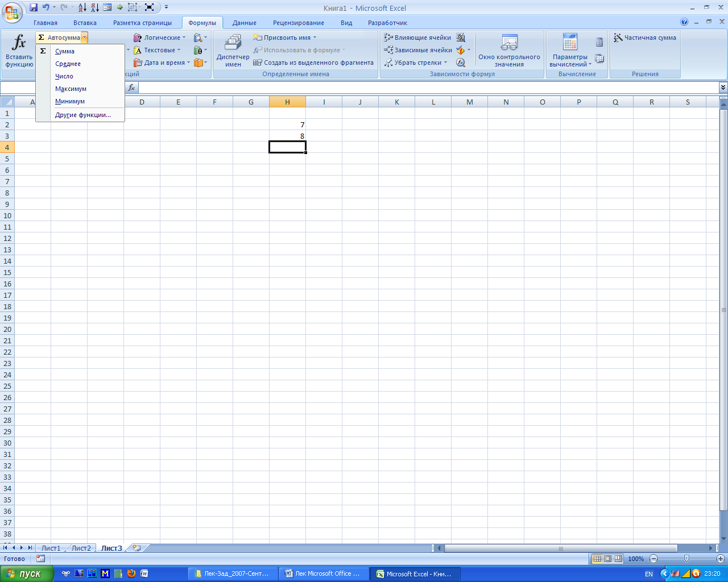
Task: Click the form icon in quick access toolbar
Action: click(x=107, y=7)
